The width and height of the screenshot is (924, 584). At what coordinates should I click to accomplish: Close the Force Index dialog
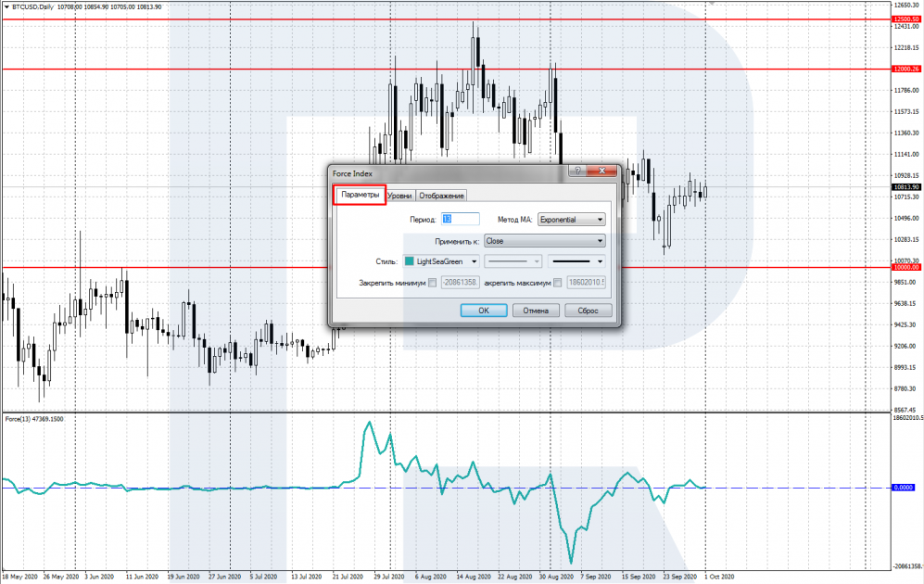[x=604, y=171]
